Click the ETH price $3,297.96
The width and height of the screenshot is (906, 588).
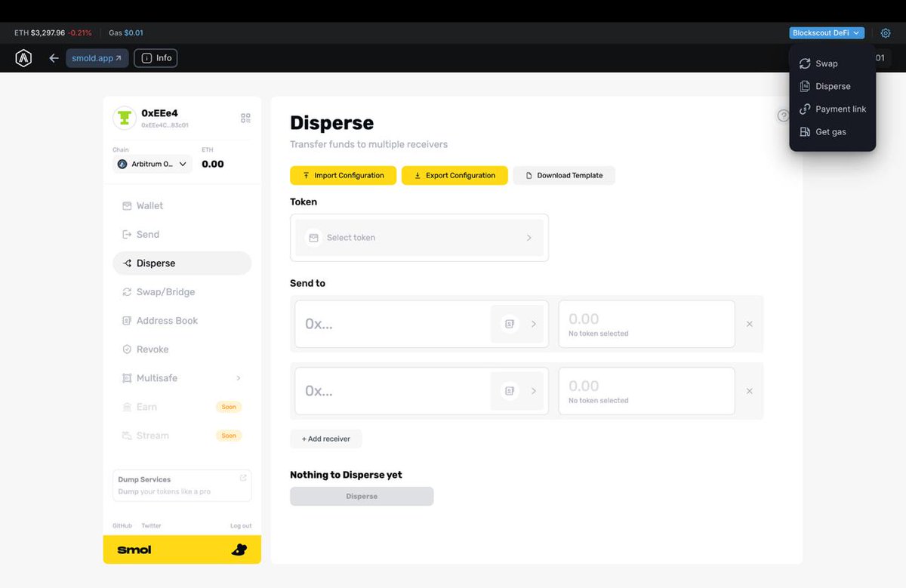pos(48,33)
